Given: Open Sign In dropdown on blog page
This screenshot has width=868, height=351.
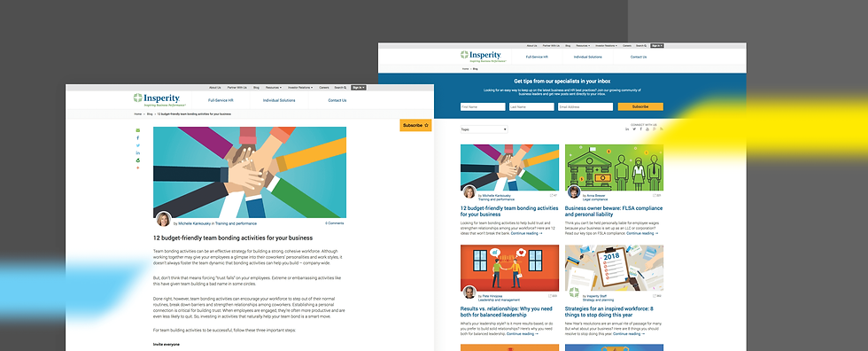Looking at the screenshot, I should 656,45.
